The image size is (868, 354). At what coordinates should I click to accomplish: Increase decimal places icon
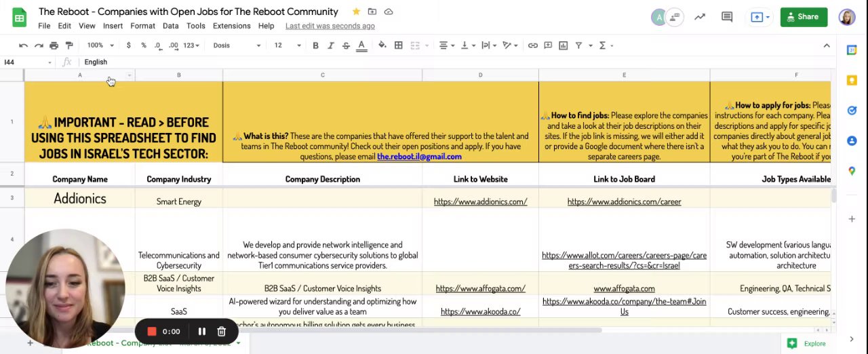click(x=174, y=45)
